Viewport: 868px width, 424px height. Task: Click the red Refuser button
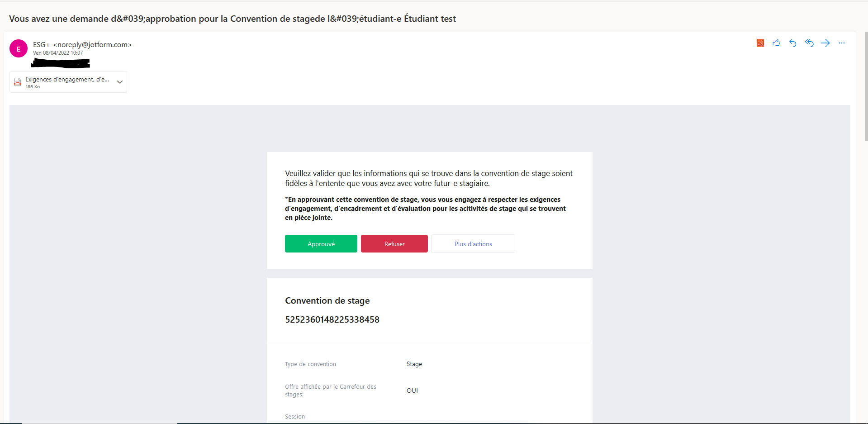pyautogui.click(x=394, y=244)
